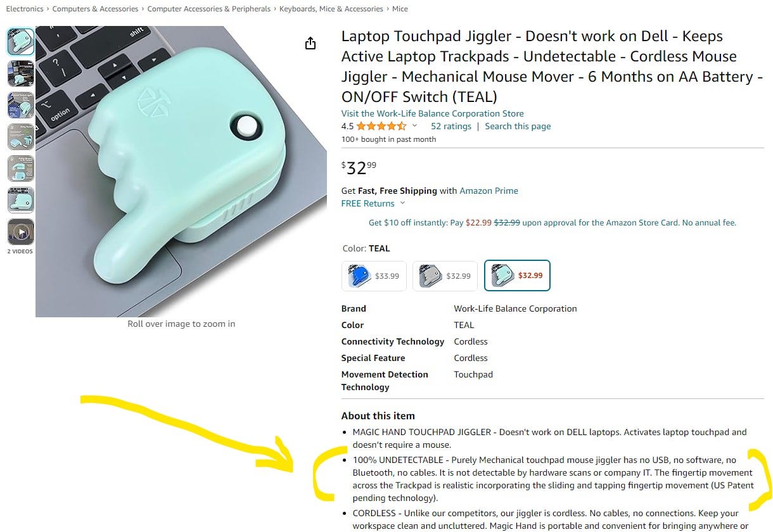Select the blue color swatch at $33.99
This screenshot has height=532, width=773.
coord(374,275)
